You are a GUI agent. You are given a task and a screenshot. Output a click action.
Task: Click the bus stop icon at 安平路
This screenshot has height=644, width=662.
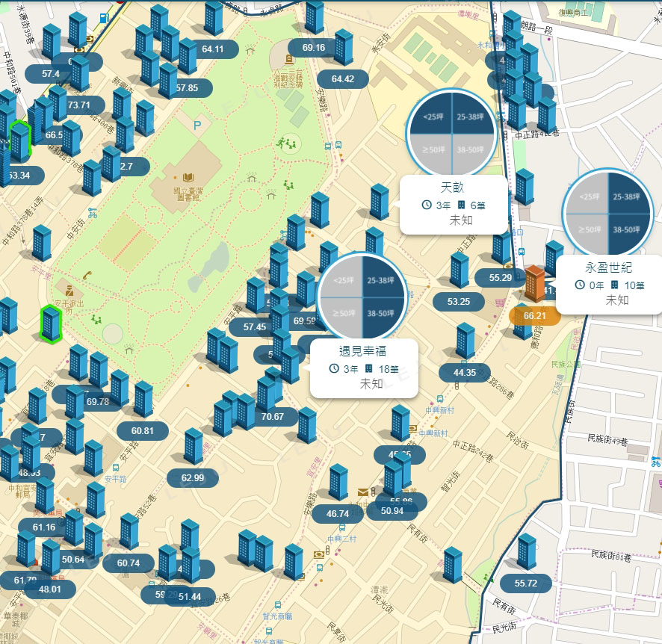115,468
